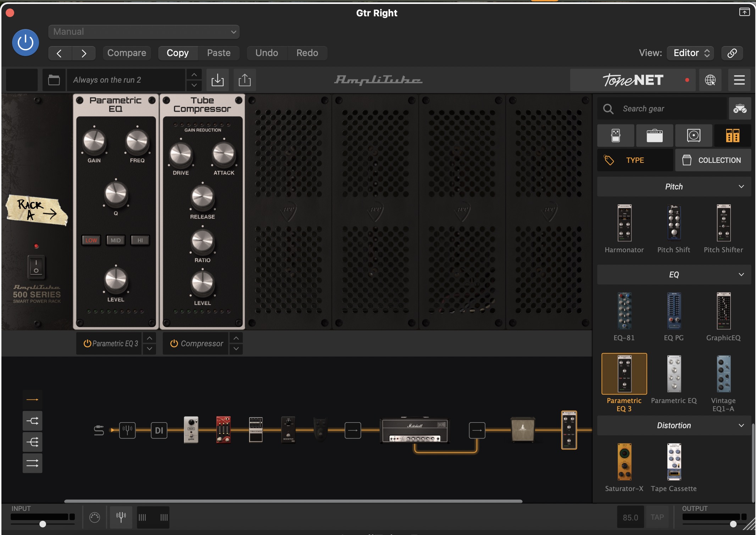Screen dimensions: 756x535
Task: Click the link chain icon
Action: 732,53
